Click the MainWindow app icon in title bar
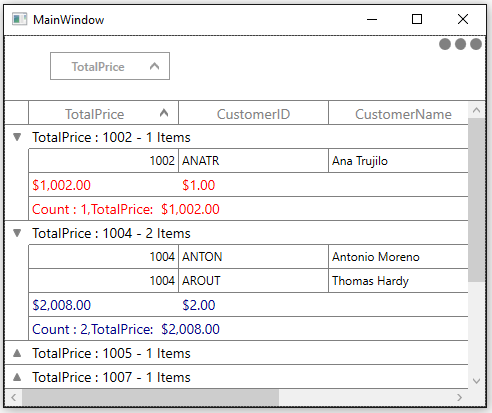Viewport: 492px width, 413px height. tap(19, 19)
